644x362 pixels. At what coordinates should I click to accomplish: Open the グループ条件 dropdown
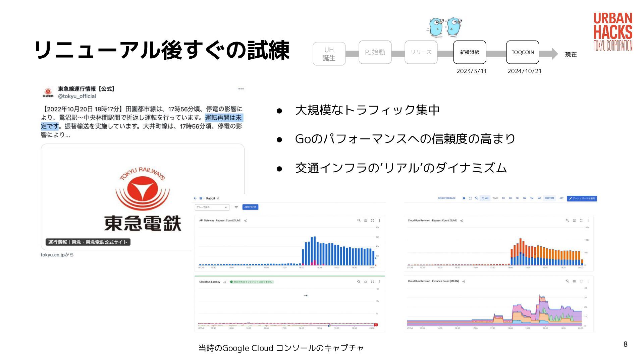(x=212, y=207)
